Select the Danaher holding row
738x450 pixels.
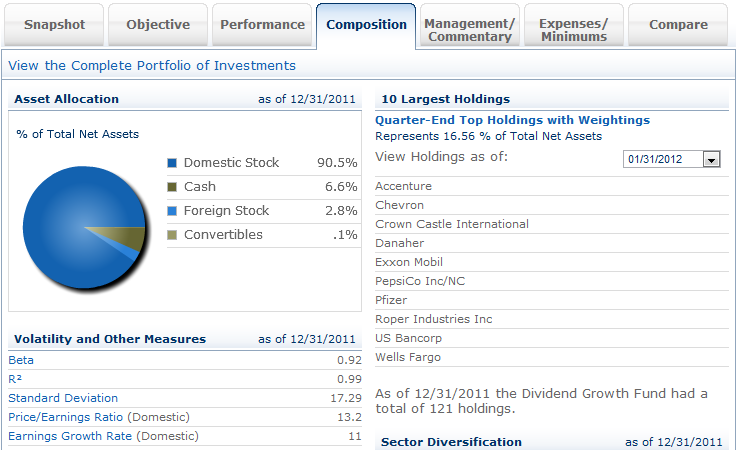[552, 243]
